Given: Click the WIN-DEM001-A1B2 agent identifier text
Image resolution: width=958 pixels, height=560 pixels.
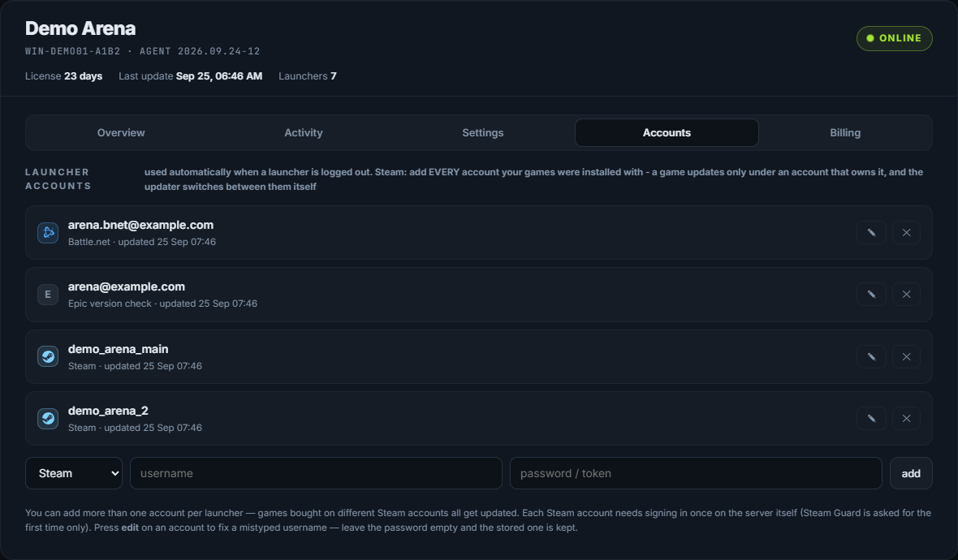Looking at the screenshot, I should (73, 51).
